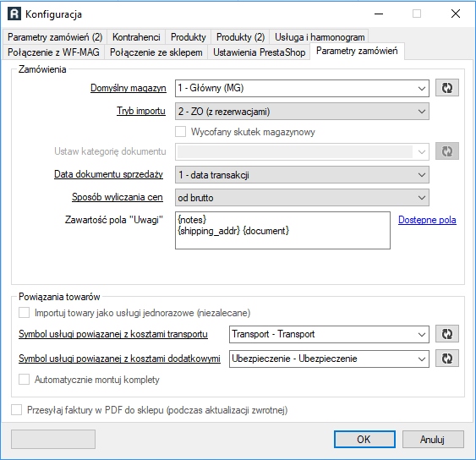The image size is (476, 460).
Task: Tick Importuj towary jako usługi jednorazowe
Action: [24, 312]
